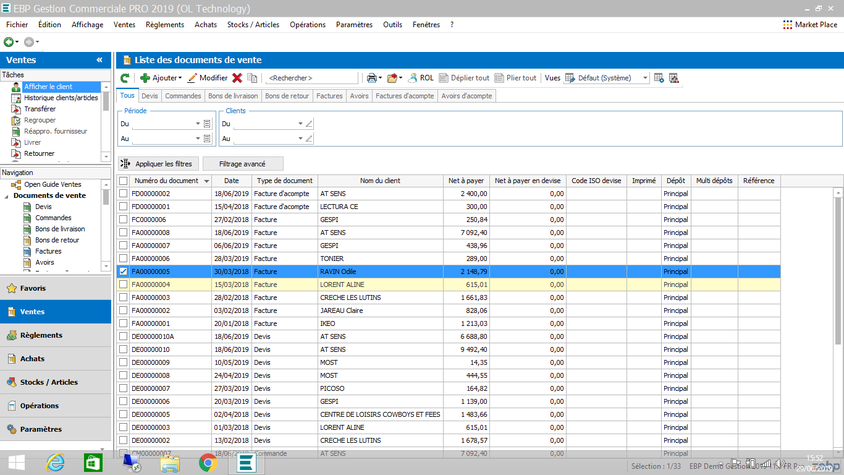Uncheck the box for FA00000005

pos(123,271)
